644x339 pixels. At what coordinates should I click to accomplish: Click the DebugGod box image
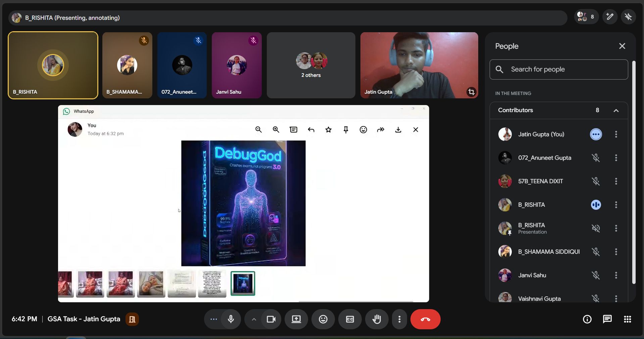click(243, 203)
